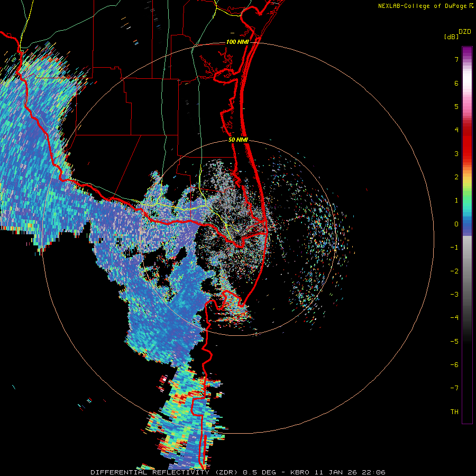Click the KBRO station identifier in caption

pyautogui.click(x=300, y=472)
